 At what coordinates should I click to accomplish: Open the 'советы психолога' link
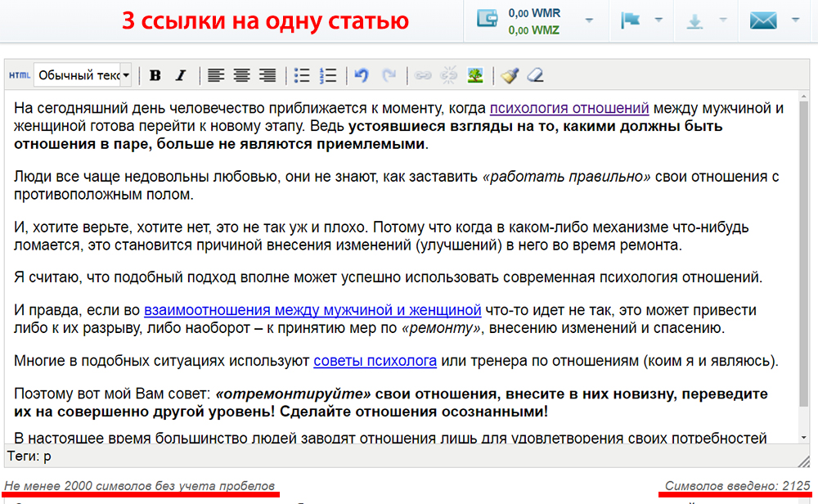pos(375,361)
